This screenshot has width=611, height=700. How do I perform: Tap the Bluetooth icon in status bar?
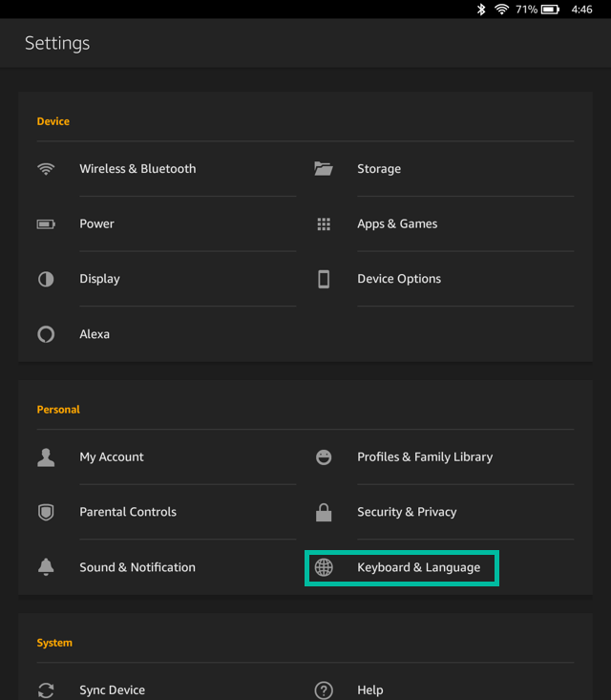[x=482, y=10]
